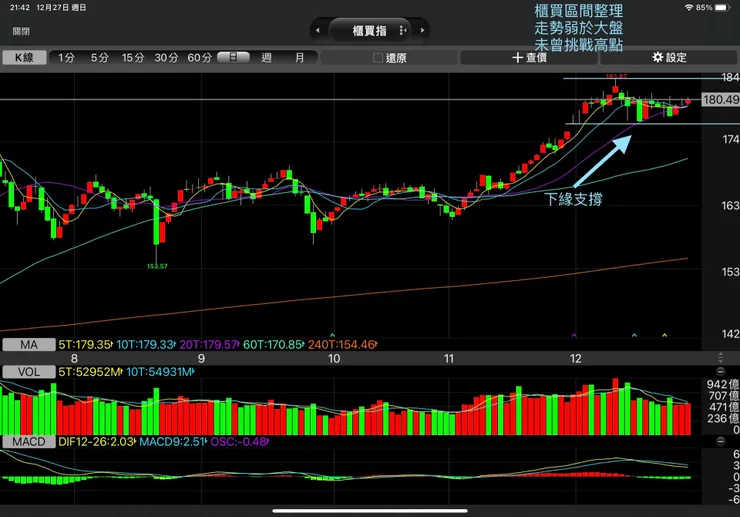This screenshot has width=740, height=517.
Task: Click the 183.87 high price label
Action: [616, 76]
